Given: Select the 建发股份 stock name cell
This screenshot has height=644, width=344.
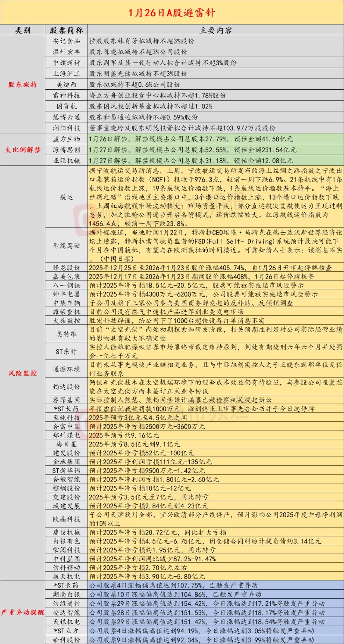Looking at the screenshot, I should tap(66, 453).
